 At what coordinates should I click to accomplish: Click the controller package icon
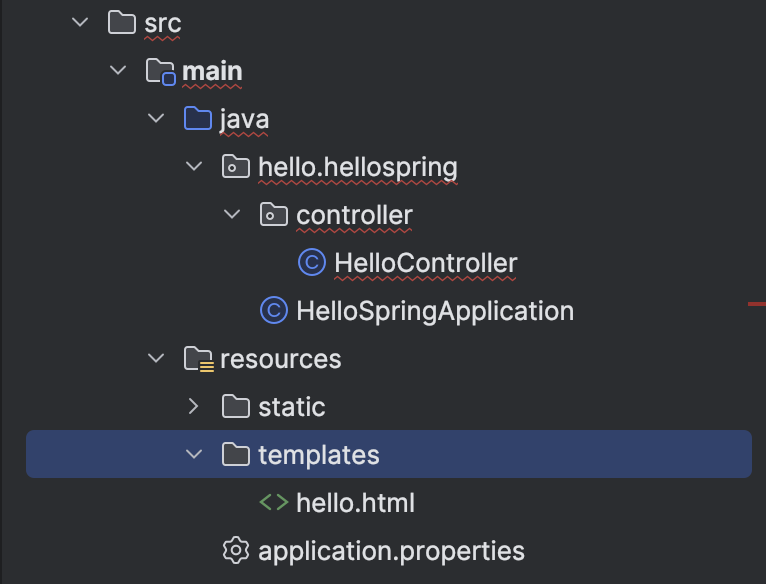(273, 215)
